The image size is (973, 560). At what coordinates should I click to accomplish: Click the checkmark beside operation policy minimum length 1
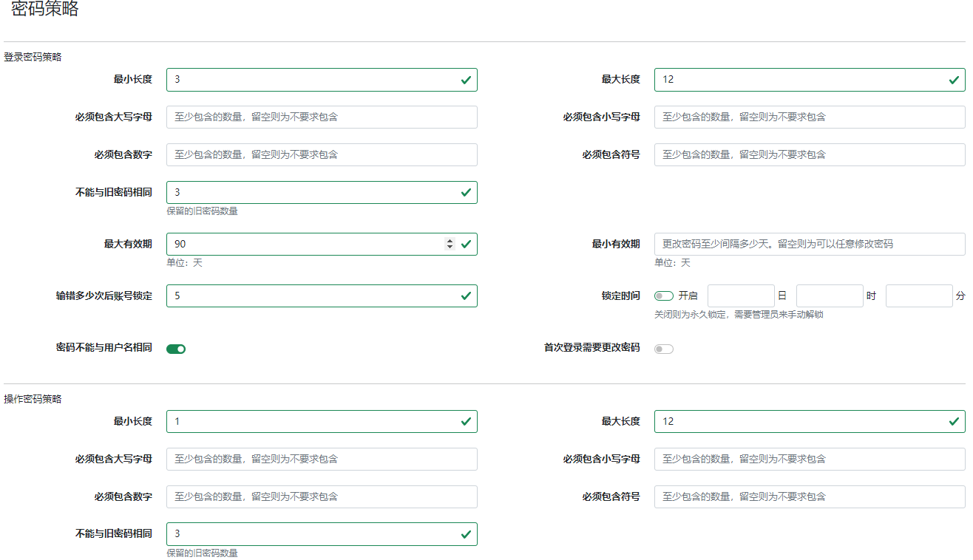pyautogui.click(x=465, y=421)
